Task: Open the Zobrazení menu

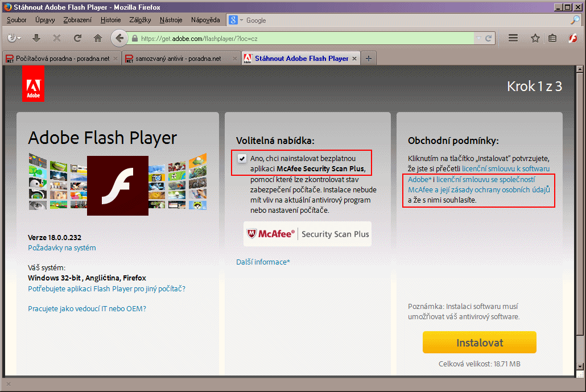Action: click(x=77, y=20)
